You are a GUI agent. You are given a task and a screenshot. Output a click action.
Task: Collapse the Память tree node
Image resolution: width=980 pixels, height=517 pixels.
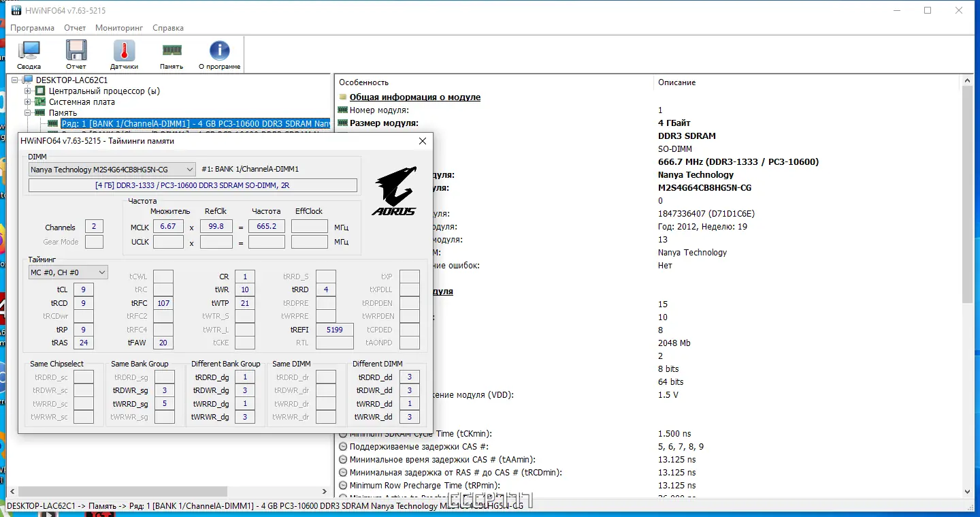point(28,113)
